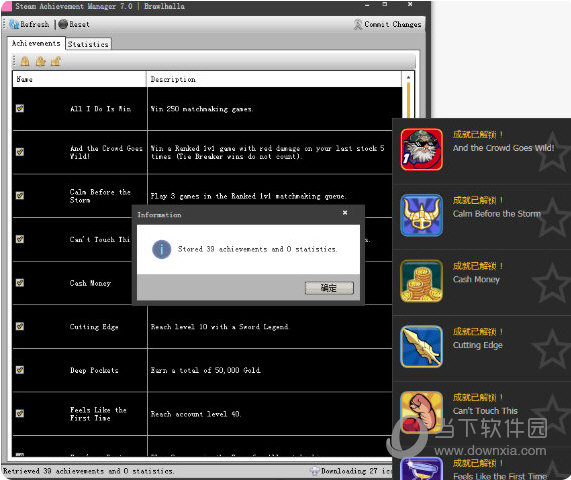The height and width of the screenshot is (480, 571).
Task: Click the Cutting Edge sword icon
Action: point(422,346)
